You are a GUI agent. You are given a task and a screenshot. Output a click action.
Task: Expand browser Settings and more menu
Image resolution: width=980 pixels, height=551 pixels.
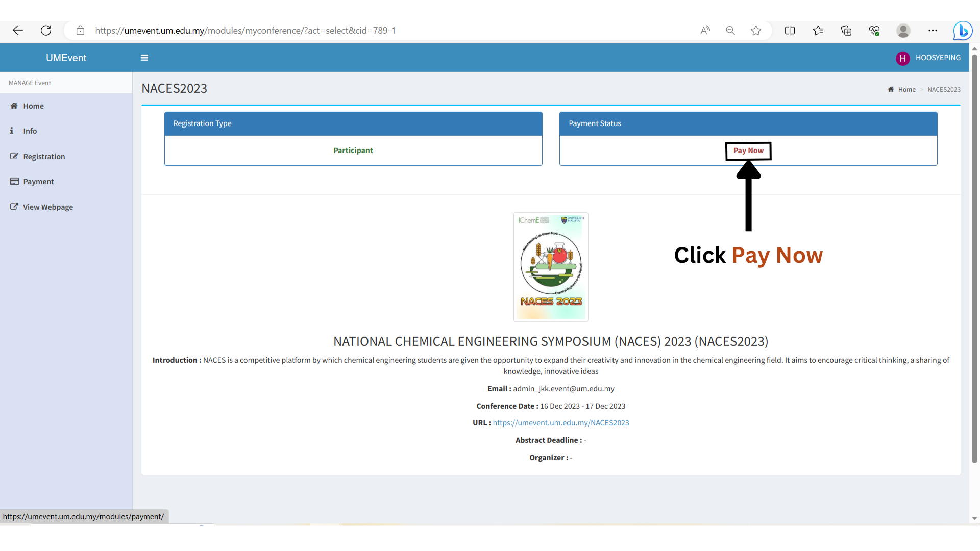coord(933,31)
